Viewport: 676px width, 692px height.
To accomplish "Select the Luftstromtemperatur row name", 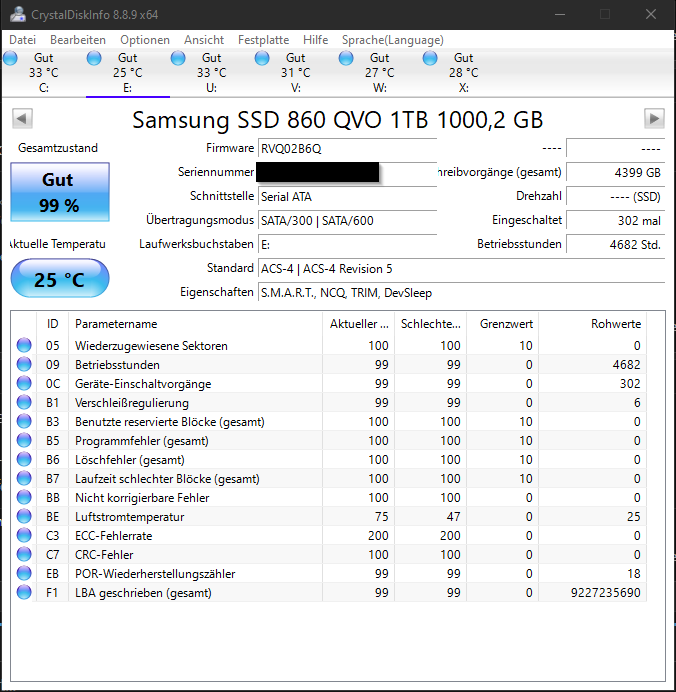I will coord(129,517).
